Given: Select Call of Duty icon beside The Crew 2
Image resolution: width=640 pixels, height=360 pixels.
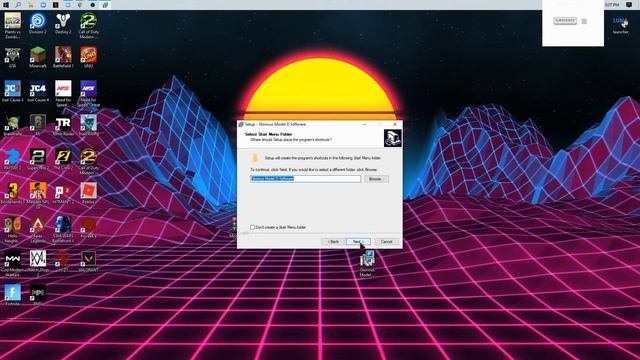Looking at the screenshot, I should point(89,162).
